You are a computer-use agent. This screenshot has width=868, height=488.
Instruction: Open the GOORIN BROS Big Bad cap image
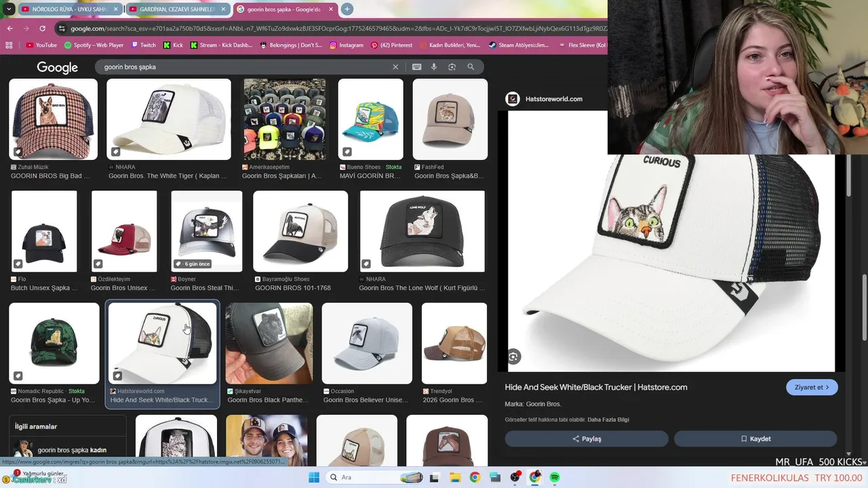tap(53, 119)
